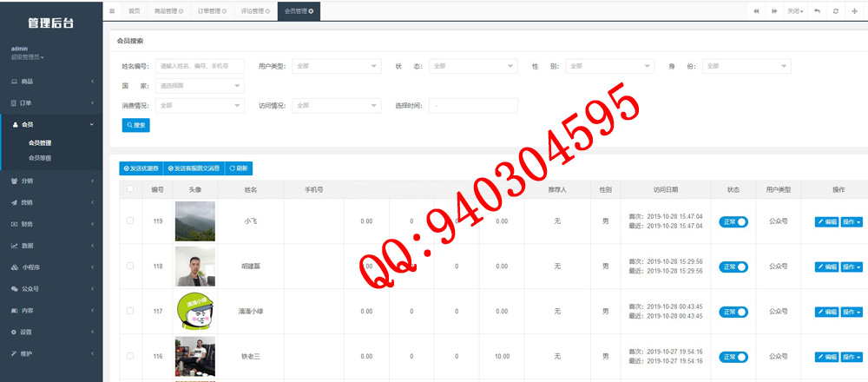Open the 用户类型 dropdown filter
The image size is (868, 382).
point(337,66)
